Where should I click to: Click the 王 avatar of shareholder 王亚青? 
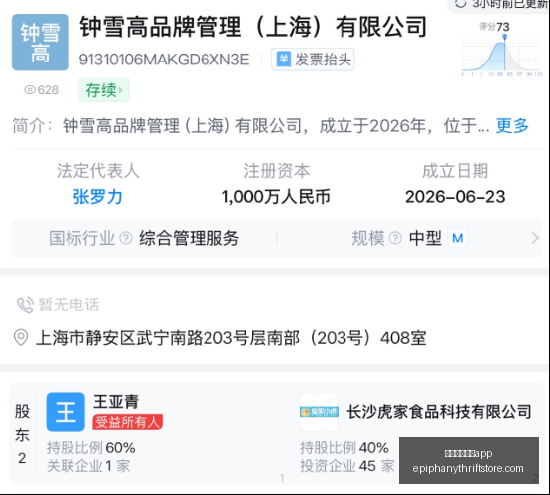(x=66, y=412)
